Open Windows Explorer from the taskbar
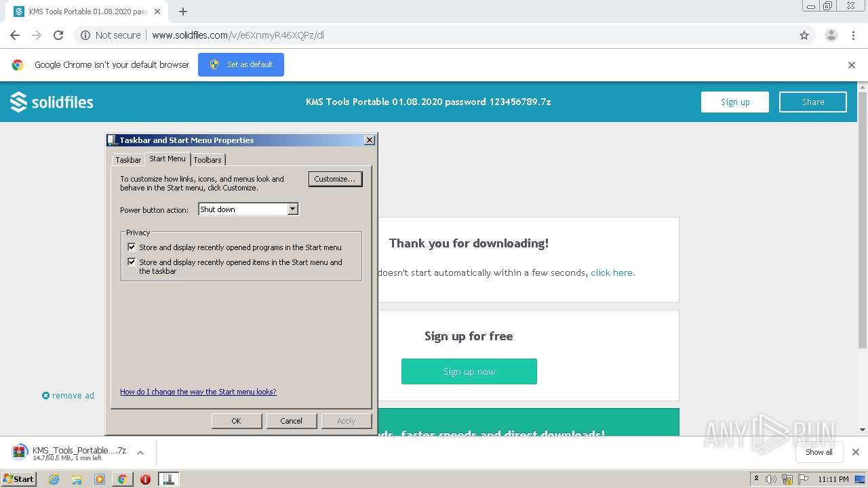Viewport: 868px width, 488px height. click(77, 479)
